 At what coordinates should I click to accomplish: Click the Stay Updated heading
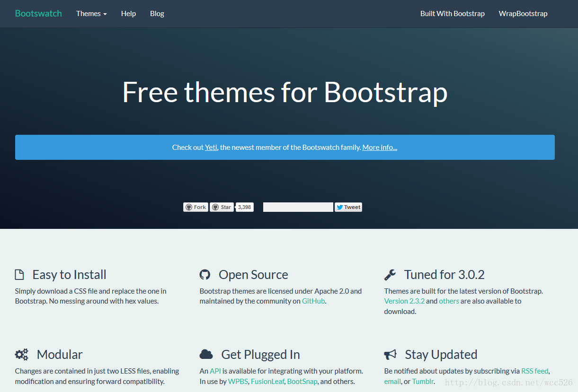point(441,355)
